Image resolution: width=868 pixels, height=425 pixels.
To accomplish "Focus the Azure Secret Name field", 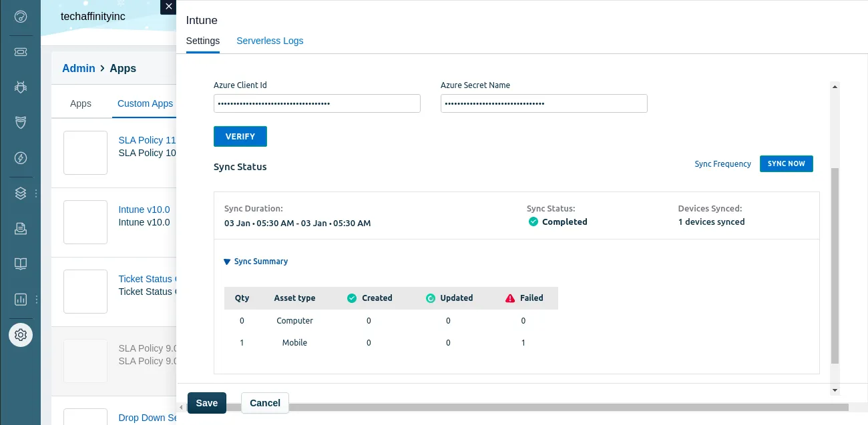I will pyautogui.click(x=544, y=103).
